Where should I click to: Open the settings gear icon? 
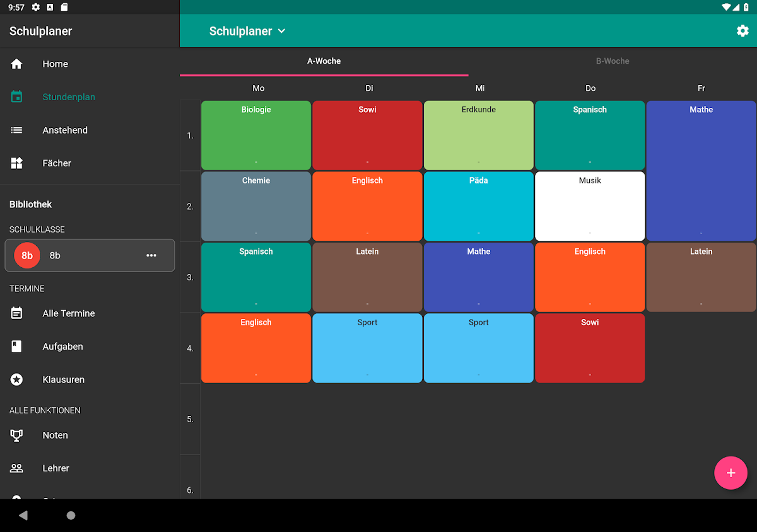742,31
